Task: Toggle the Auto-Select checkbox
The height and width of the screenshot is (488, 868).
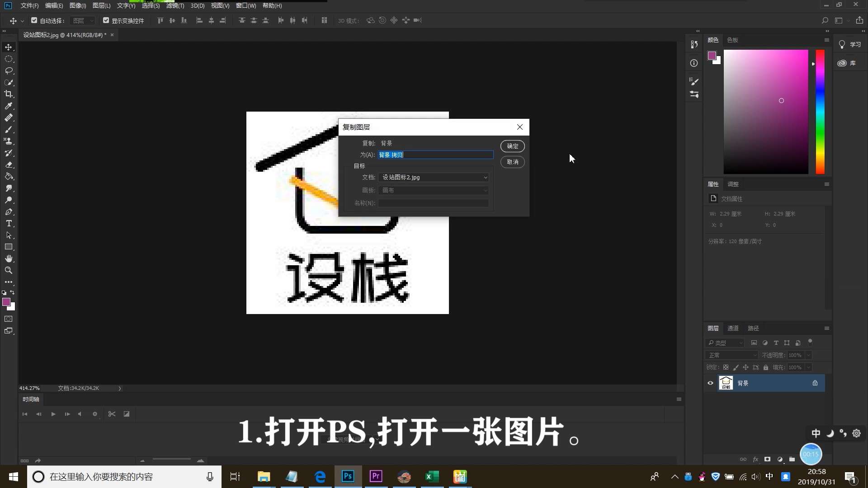Action: [x=34, y=20]
